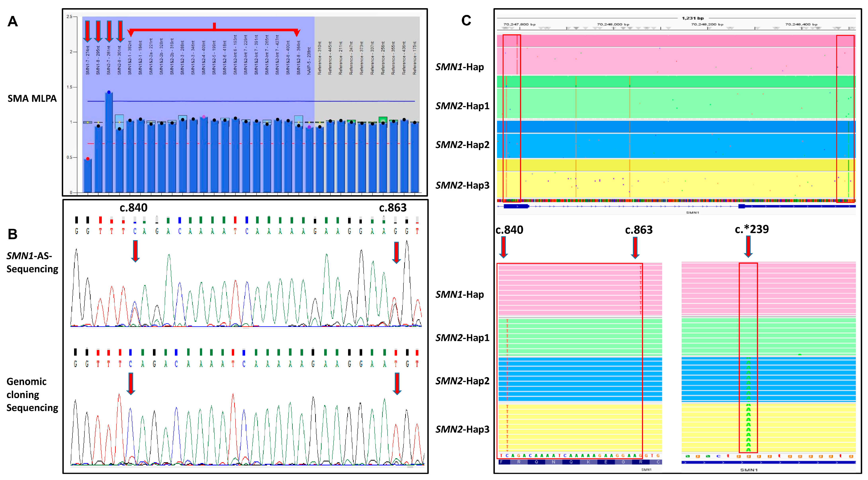This screenshot has height=480, width=868.
Task: Click the 'SMN1&2-1 - 184nt' probe label
Action: [x=140, y=58]
